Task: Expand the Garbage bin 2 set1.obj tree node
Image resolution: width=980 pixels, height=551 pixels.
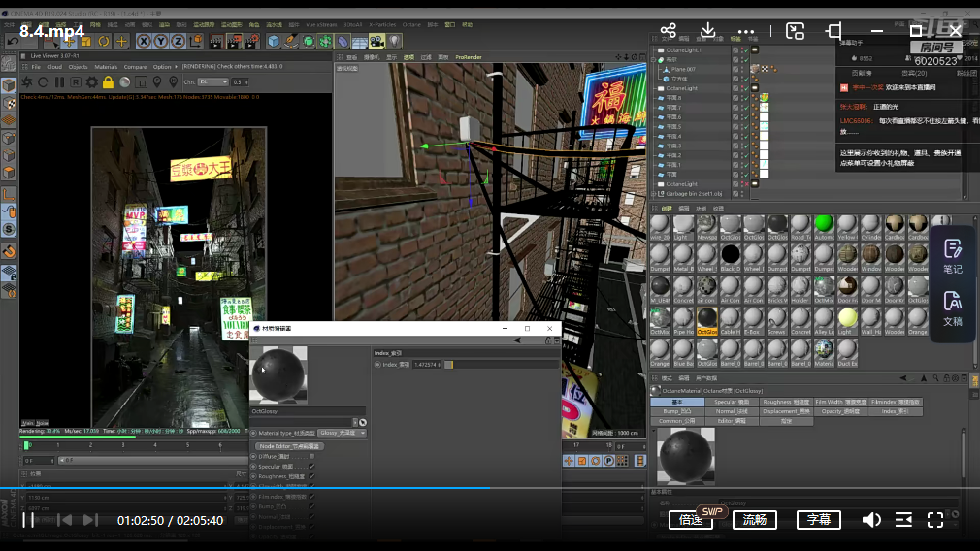Action: click(x=654, y=194)
